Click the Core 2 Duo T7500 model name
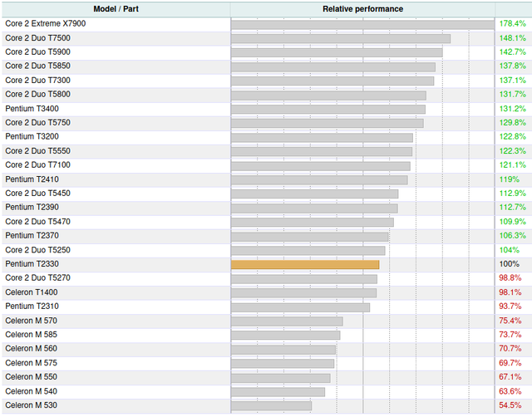Viewport: 532px width, 417px height. (37, 37)
